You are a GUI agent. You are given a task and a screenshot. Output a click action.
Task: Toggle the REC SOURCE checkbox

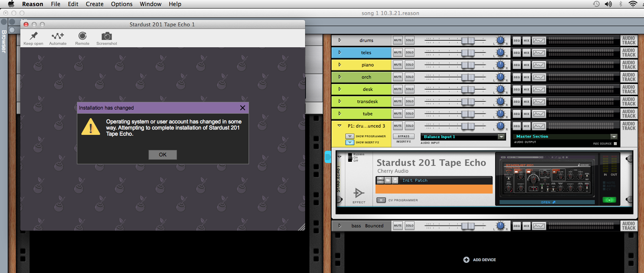615,143
